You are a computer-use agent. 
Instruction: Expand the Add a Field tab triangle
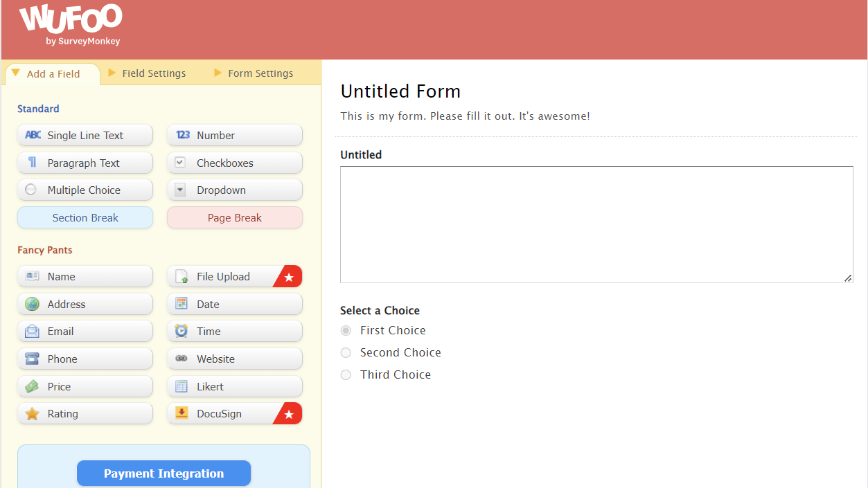(15, 73)
